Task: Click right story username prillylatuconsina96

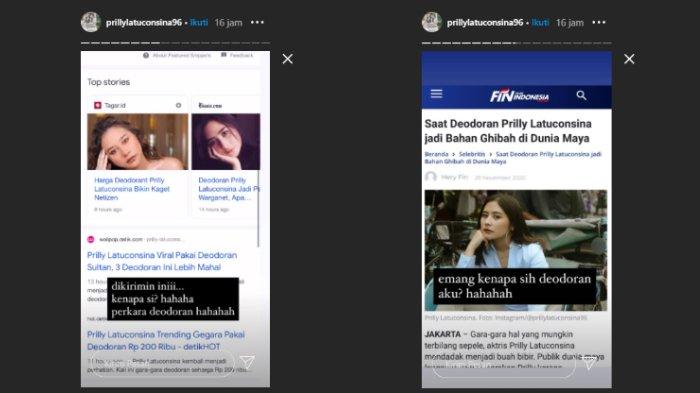Action: (485, 22)
